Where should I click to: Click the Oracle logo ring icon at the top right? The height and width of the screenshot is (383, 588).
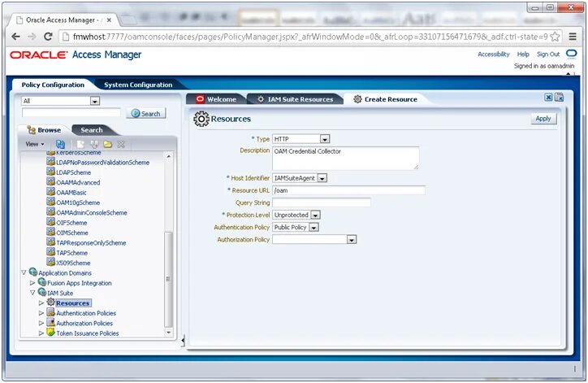tap(571, 54)
